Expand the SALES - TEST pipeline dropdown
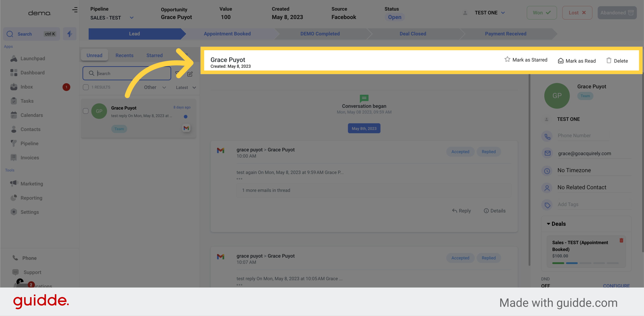 [x=132, y=18]
